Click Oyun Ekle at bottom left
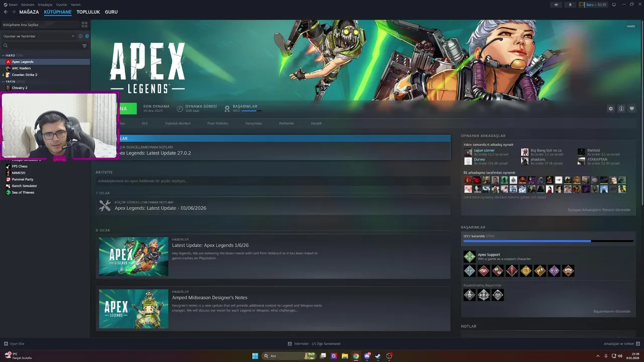Screen dimensions: 644x362 pyautogui.click(x=14, y=344)
